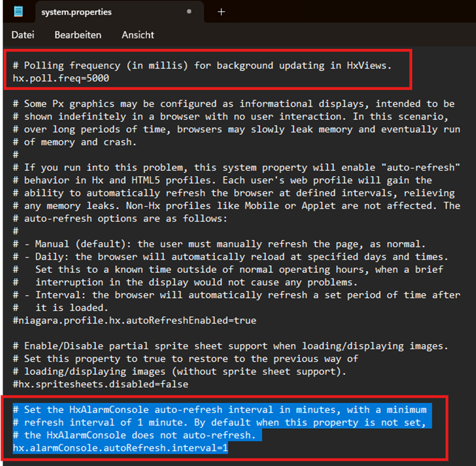Viewport: 476px width, 466px height.
Task: Close tab via unsaved dot indicator
Action: point(189,11)
